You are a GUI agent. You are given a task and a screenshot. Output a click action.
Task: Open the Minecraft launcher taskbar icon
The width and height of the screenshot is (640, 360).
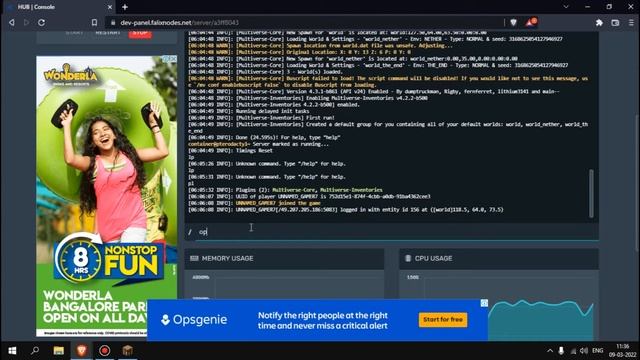pyautogui.click(x=127, y=351)
